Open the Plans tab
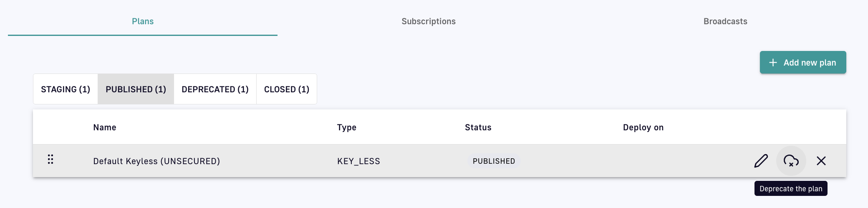Viewport: 868px width, 208px height. tap(143, 21)
